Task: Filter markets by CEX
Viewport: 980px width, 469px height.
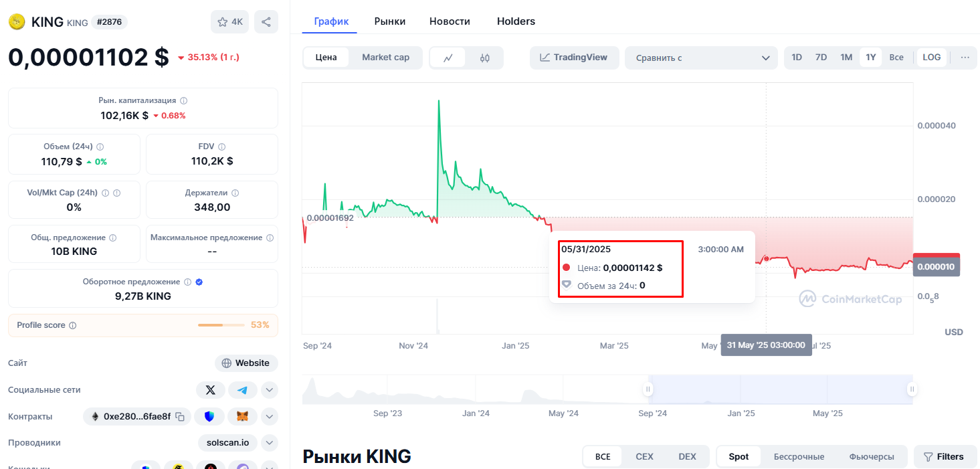Action: [x=644, y=457]
